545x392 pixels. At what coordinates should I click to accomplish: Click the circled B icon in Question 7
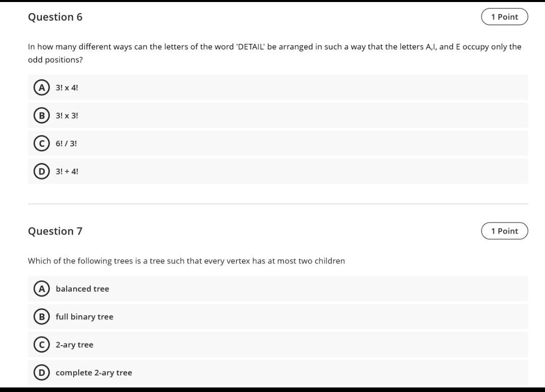pyautogui.click(x=41, y=316)
